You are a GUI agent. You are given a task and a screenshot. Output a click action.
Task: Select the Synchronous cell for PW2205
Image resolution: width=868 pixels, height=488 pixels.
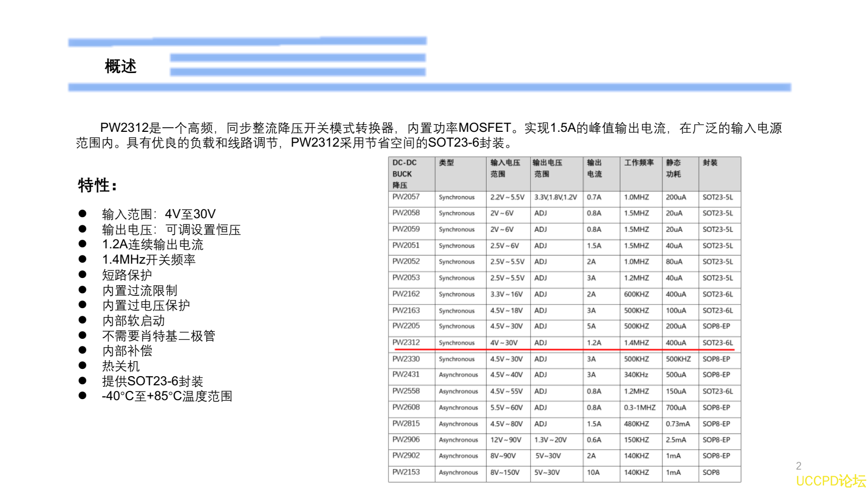point(456,327)
